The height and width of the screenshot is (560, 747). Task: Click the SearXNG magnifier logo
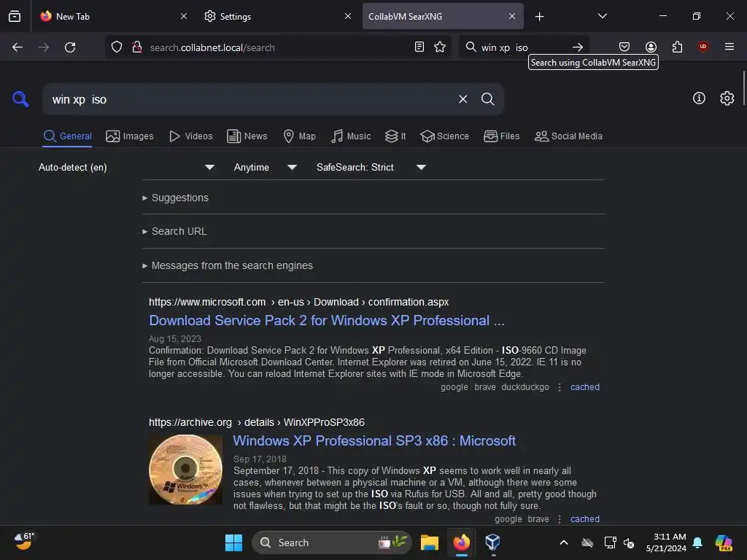[20, 99]
